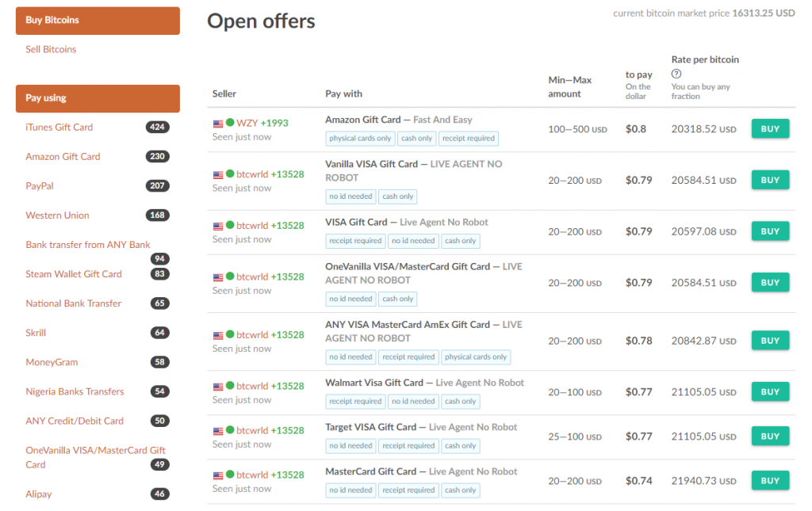Screen dimensions: 812x511
Task: Open the Buy Bitcoins tab
Action: pos(98,21)
